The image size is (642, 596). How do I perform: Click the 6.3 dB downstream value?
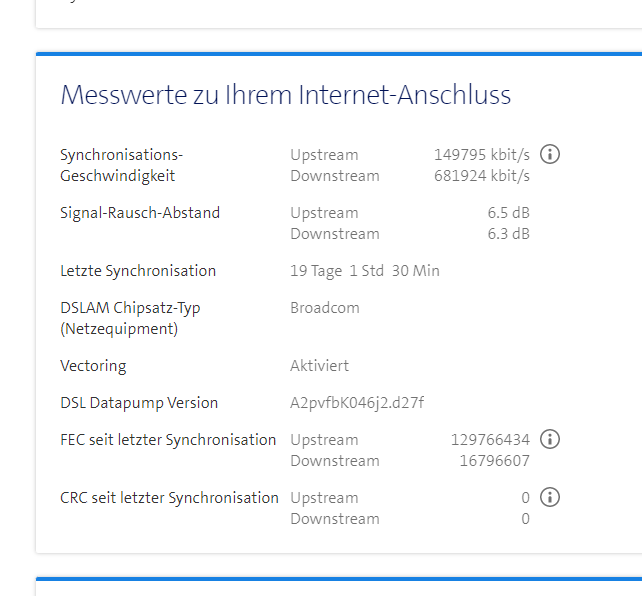508,234
